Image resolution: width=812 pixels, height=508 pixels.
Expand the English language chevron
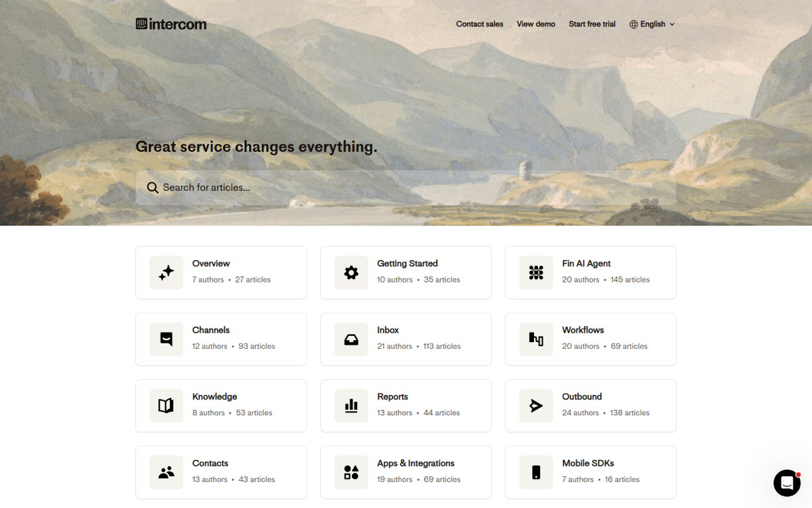pyautogui.click(x=672, y=24)
